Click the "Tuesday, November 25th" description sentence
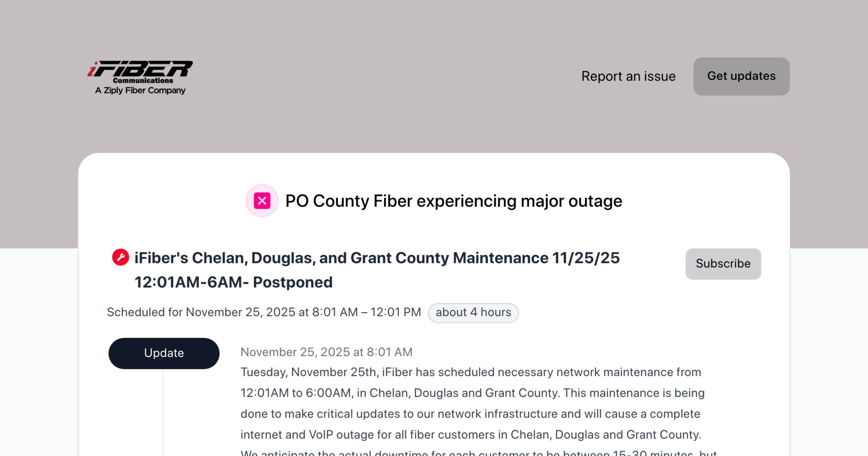 [x=471, y=372]
